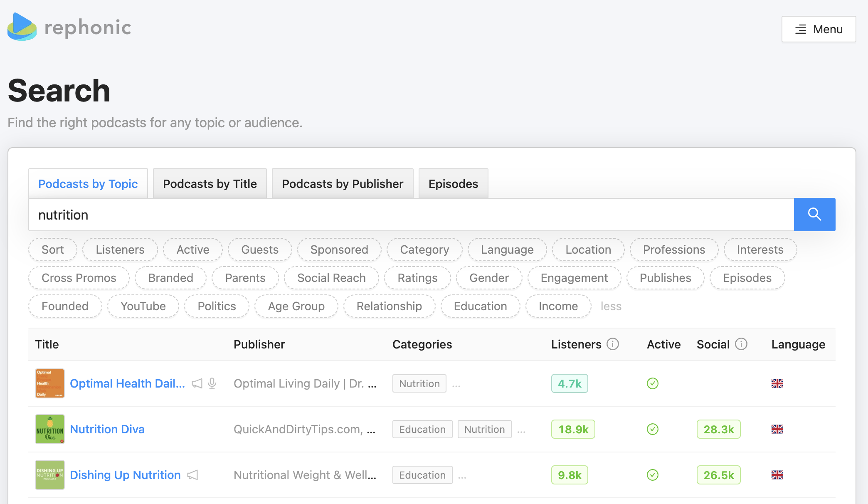Click UK flag in Optimal Health Daily row
Screen dimensions: 868x504
pos(777,383)
